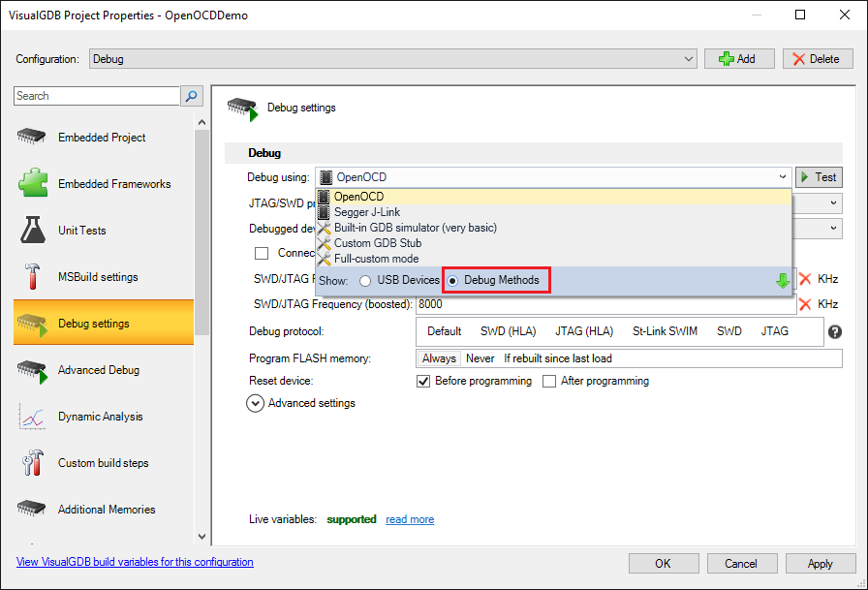Click the Full-custom mode tools icon

tap(324, 259)
